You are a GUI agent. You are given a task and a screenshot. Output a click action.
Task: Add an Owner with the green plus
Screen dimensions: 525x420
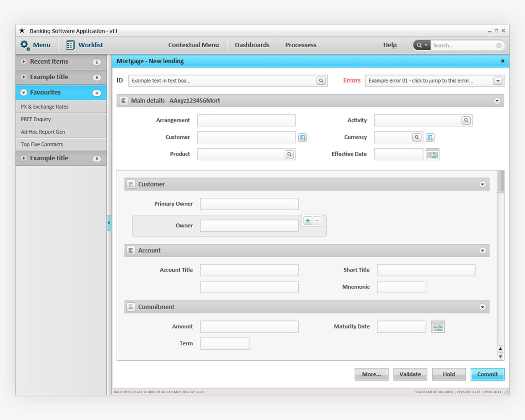[308, 220]
